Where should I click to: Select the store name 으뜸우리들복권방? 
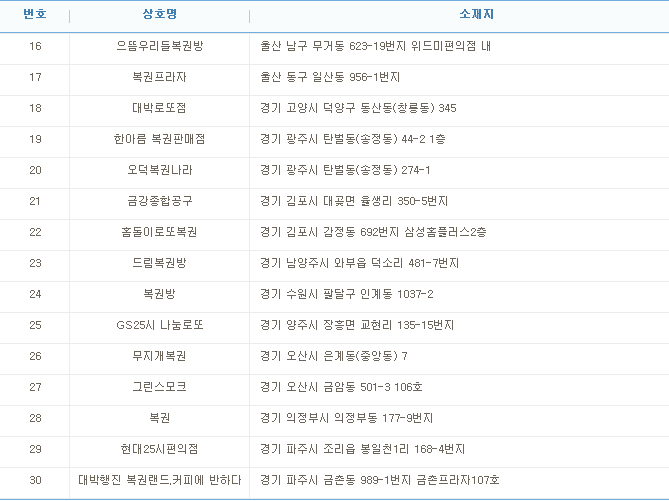click(x=160, y=46)
